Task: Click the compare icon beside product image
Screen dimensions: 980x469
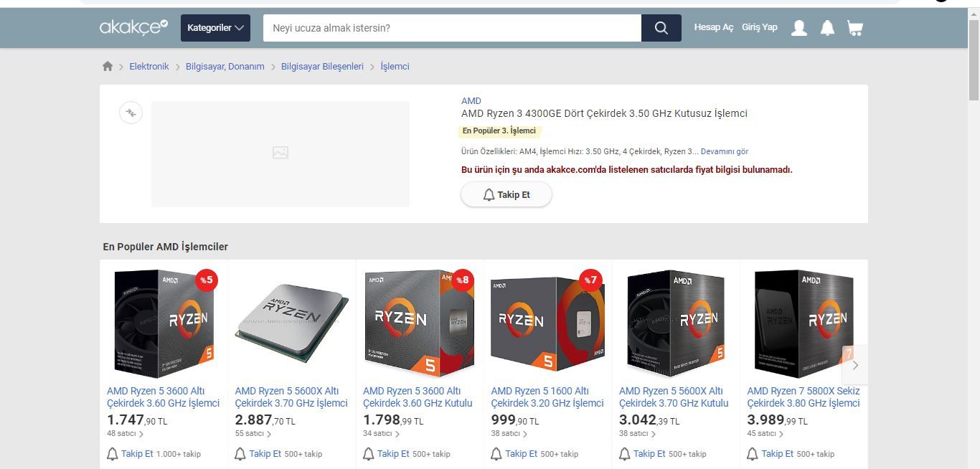Action: click(131, 113)
